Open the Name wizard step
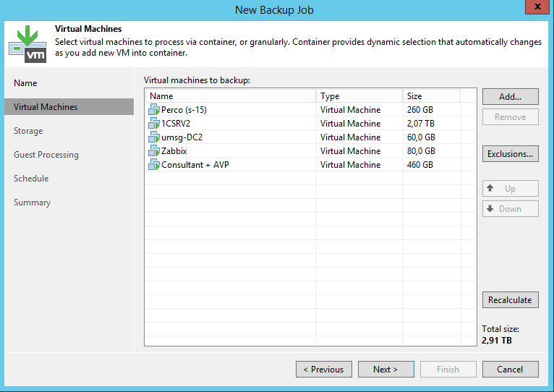554x392 pixels. [x=26, y=83]
